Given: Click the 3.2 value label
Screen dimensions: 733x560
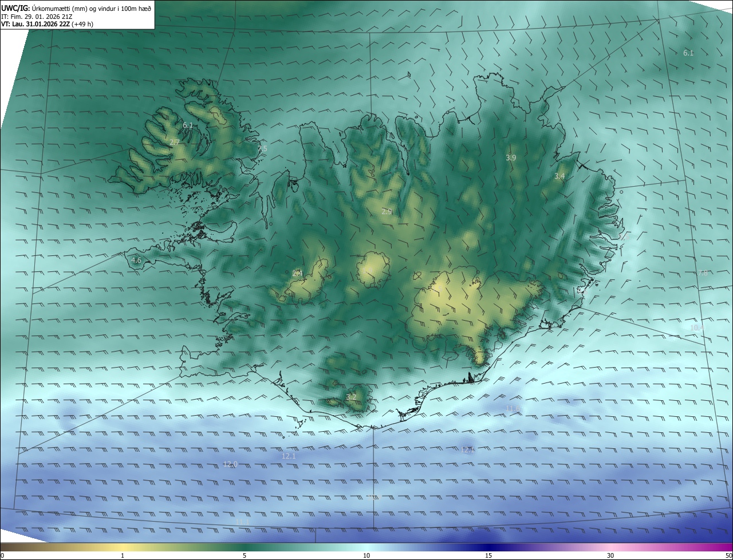Looking at the screenshot, I should click(x=351, y=397).
